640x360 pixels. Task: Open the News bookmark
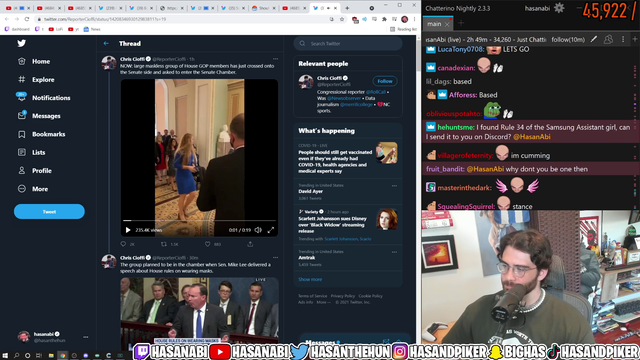coord(92,29)
